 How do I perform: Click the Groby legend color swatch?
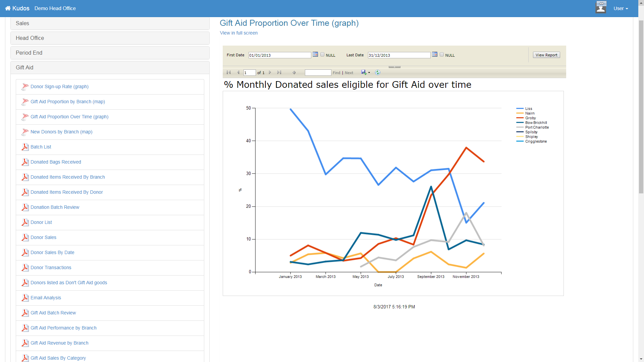tap(520, 118)
